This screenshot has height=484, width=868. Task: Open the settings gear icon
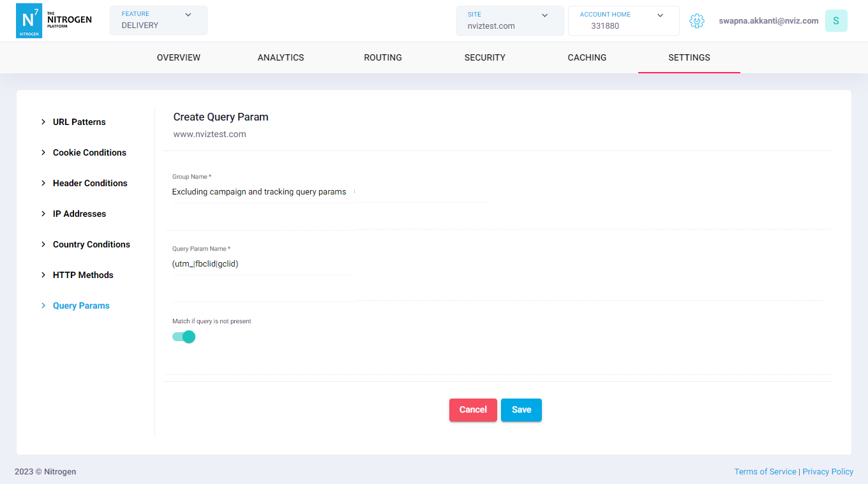pyautogui.click(x=696, y=21)
